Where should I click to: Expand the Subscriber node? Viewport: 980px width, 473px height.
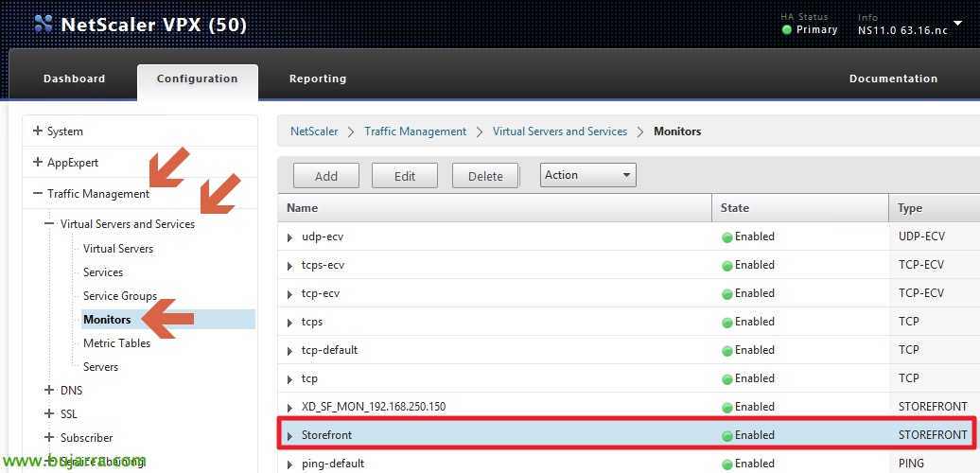[x=49, y=437]
